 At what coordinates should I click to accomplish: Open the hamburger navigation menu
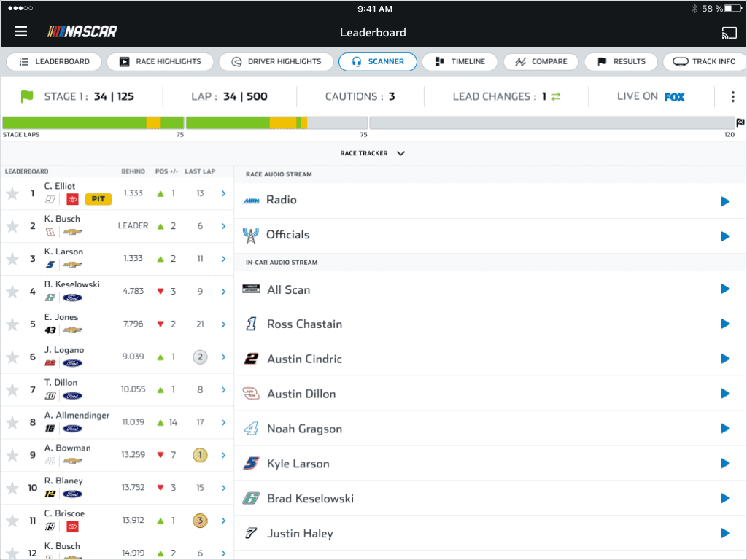click(21, 32)
